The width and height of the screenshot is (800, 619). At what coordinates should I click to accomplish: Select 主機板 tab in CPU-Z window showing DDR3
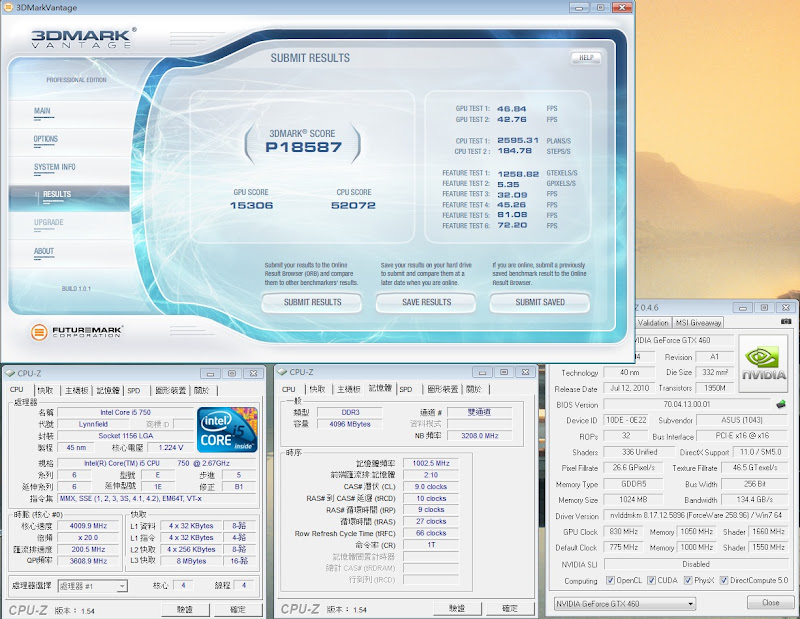348,389
